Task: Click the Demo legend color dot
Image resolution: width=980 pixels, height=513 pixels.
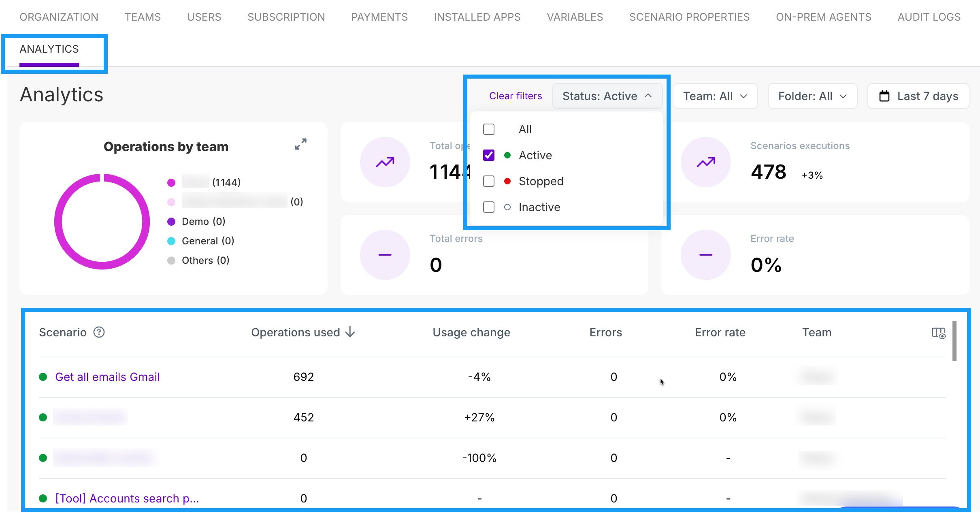Action: click(x=171, y=222)
